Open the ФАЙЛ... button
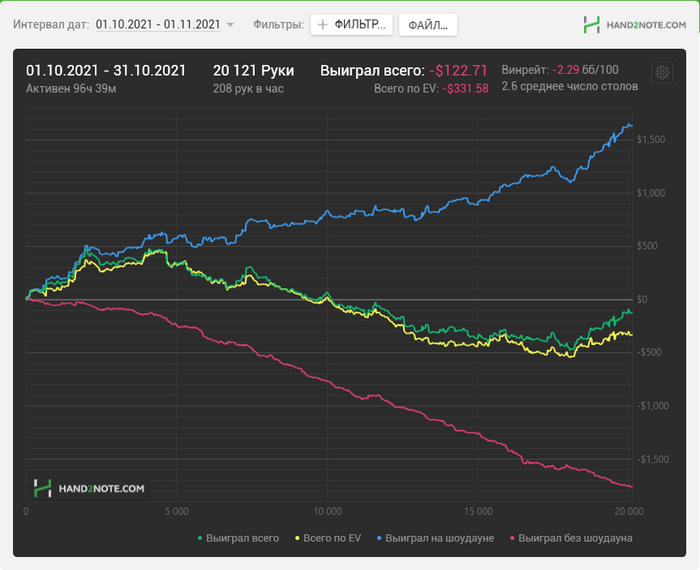 (x=428, y=25)
